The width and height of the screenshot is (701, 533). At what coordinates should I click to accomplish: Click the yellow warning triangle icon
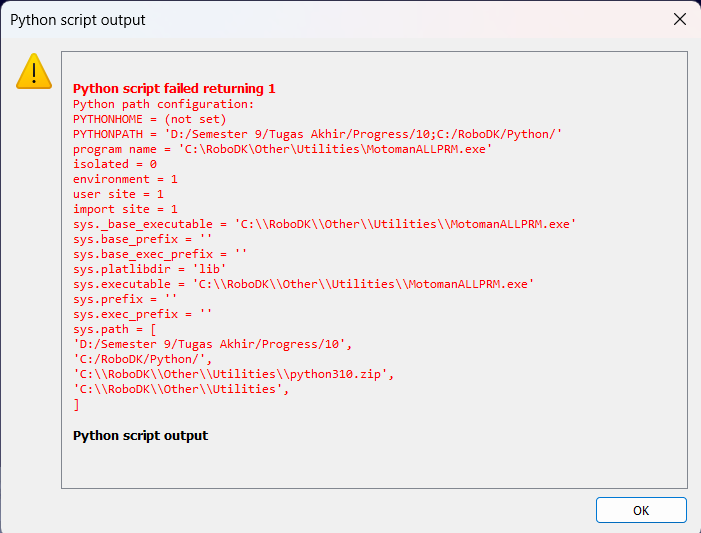pyautogui.click(x=34, y=71)
